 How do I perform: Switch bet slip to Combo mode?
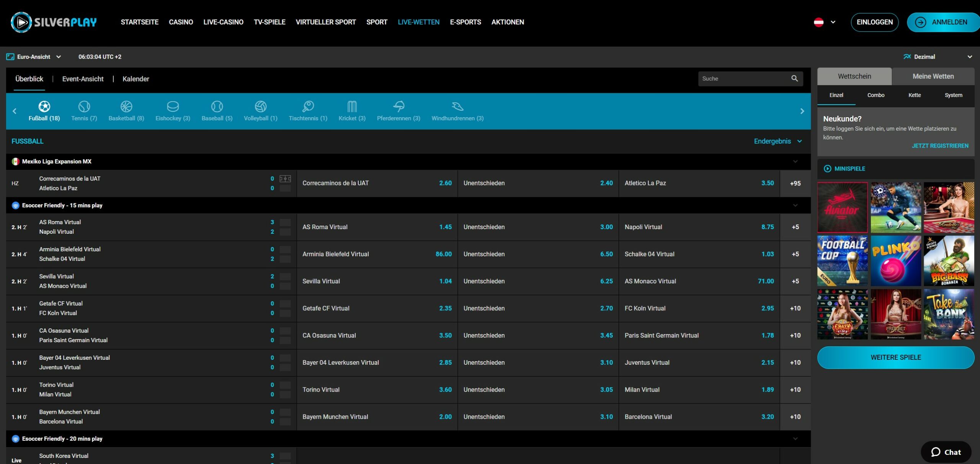coord(875,95)
